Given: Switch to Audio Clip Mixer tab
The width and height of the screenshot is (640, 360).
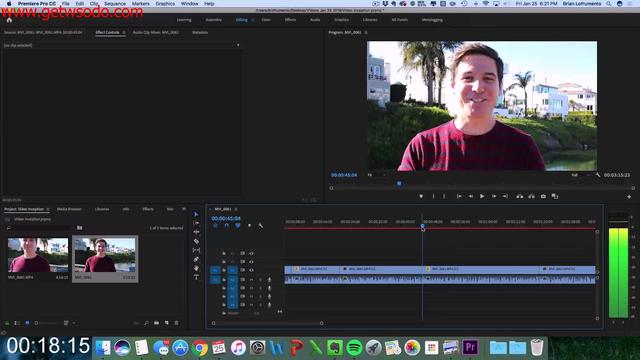Looking at the screenshot, I should point(156,32).
